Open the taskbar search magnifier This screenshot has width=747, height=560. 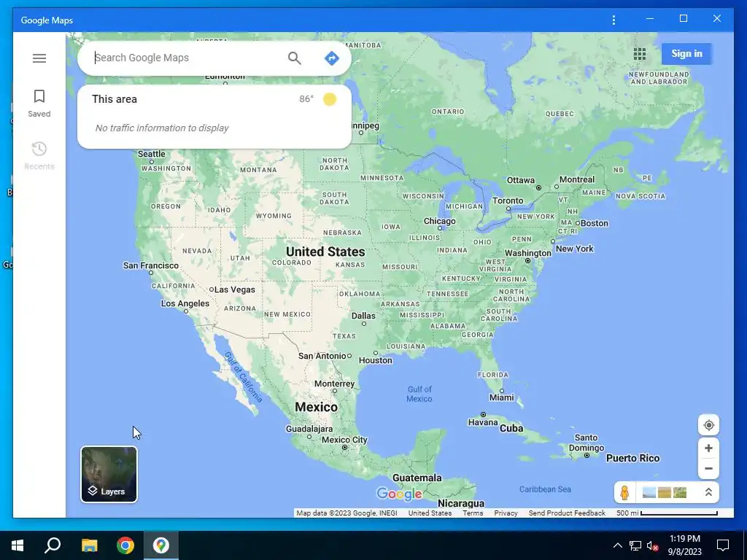53,545
